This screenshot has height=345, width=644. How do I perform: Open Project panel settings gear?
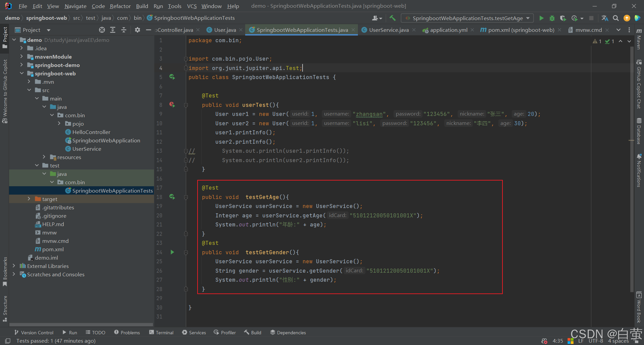pyautogui.click(x=137, y=30)
